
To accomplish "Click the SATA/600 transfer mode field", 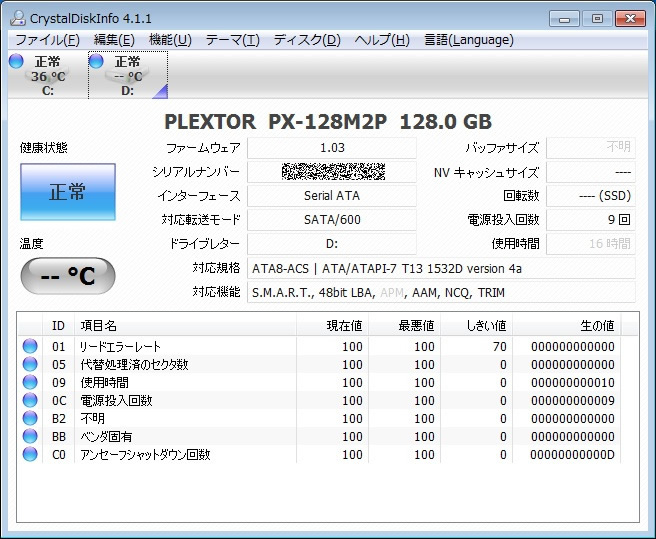I will pos(332,220).
